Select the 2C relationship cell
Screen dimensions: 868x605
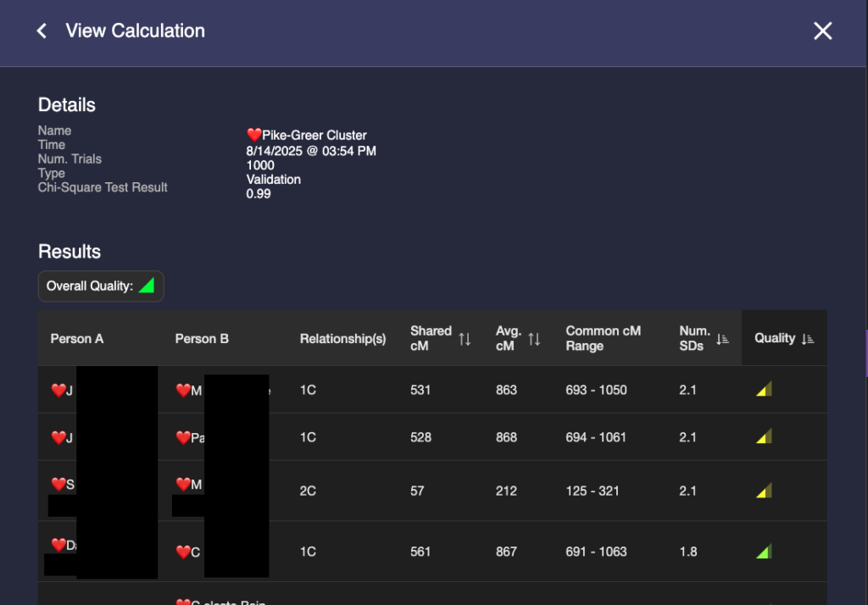pos(308,491)
